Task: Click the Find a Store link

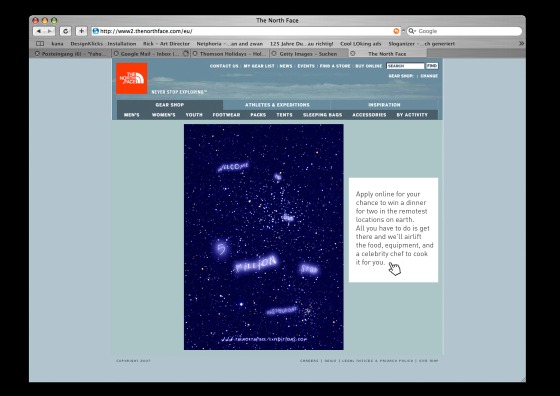Action: tap(335, 66)
